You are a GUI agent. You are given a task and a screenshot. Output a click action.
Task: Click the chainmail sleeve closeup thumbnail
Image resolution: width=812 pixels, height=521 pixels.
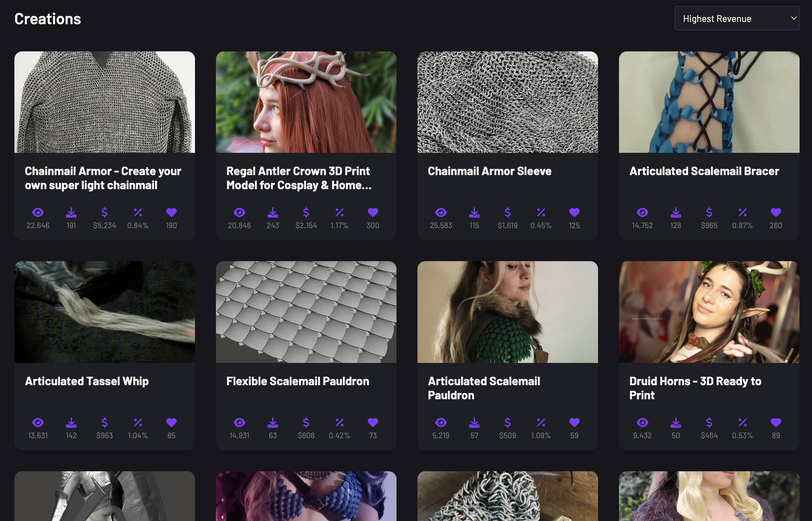point(508,102)
